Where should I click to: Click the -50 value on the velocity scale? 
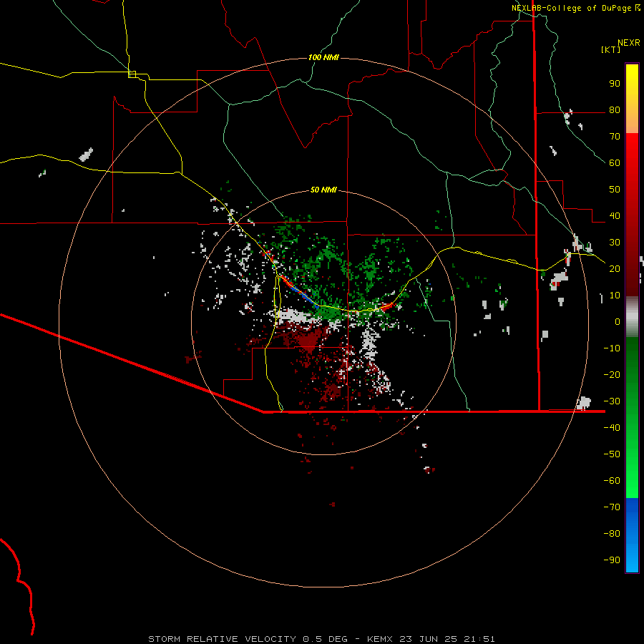tap(612, 454)
